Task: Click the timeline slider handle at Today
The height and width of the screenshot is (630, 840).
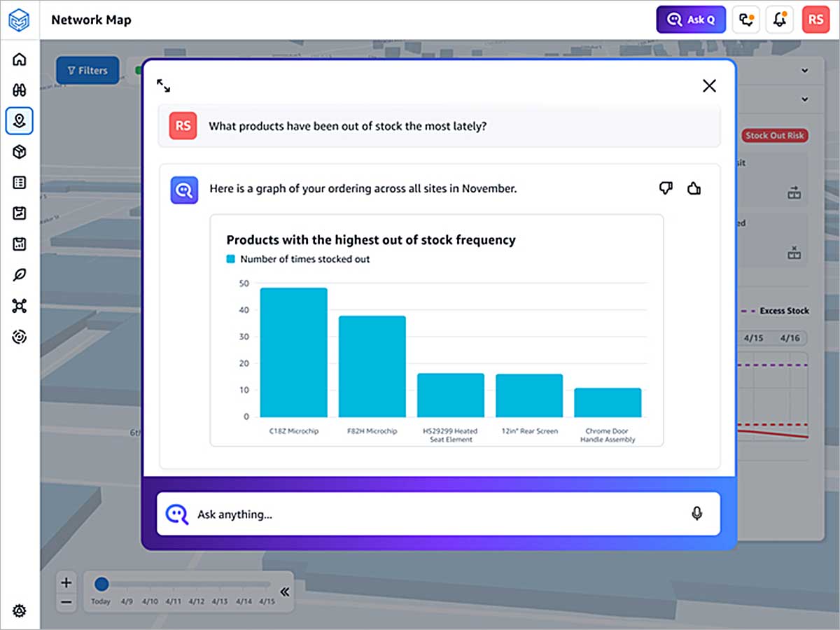Action: 101,584
